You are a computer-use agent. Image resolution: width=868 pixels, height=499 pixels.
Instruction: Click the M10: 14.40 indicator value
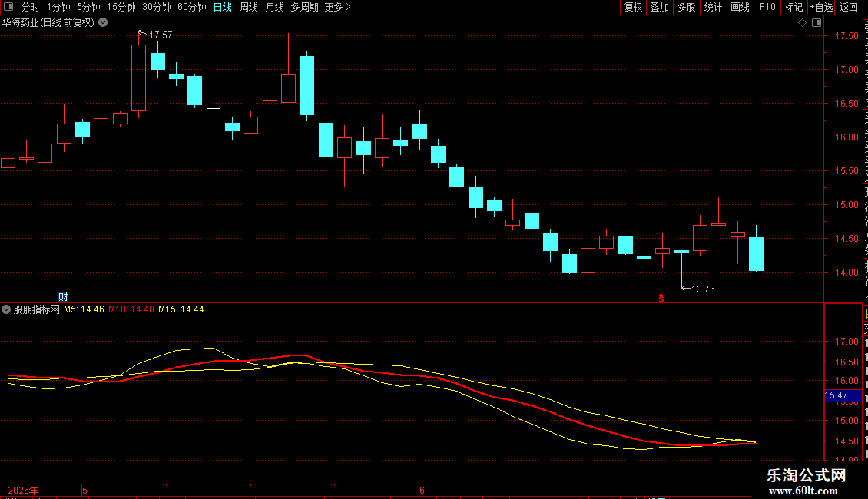[x=131, y=310]
